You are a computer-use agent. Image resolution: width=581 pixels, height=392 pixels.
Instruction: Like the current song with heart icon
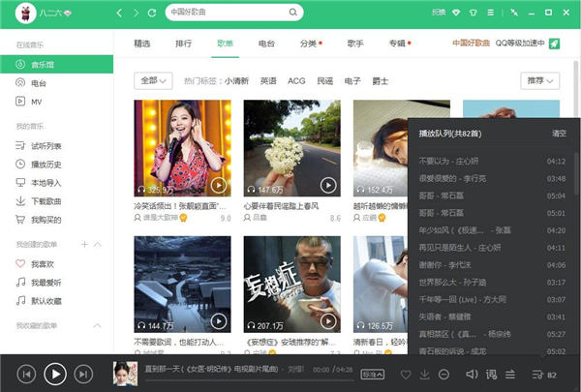[406, 375]
